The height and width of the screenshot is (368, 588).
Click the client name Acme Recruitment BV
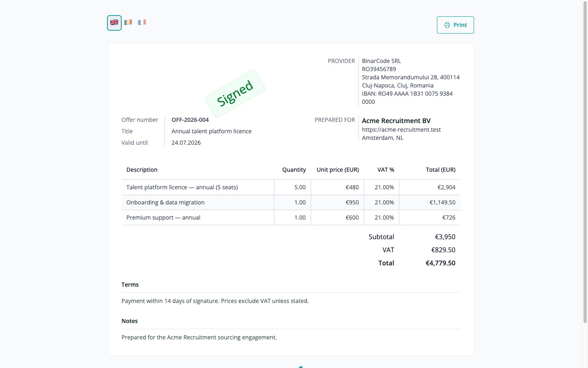[396, 121]
